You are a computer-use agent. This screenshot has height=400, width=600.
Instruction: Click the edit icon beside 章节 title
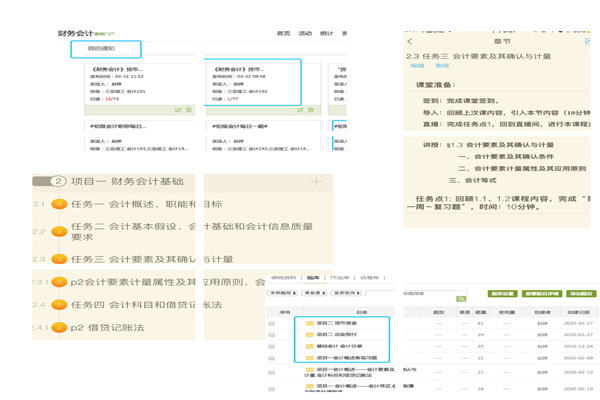587,42
